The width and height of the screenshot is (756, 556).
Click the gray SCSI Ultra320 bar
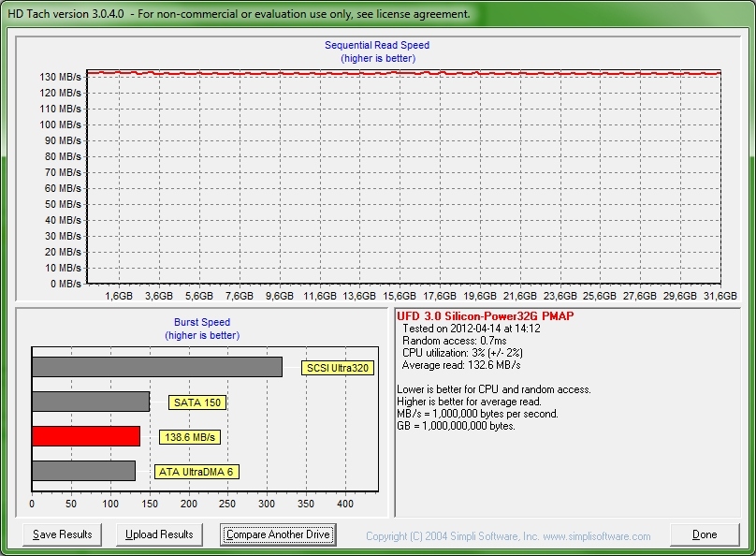click(156, 367)
